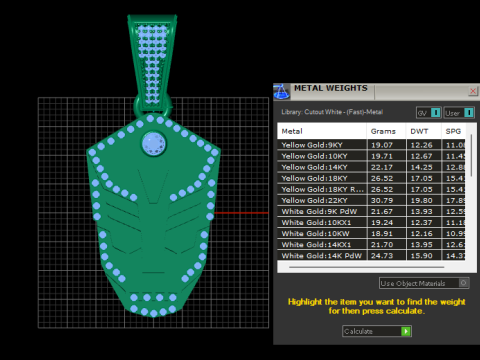Click the 15.90 DWT value
480x360 pixels.
pyautogui.click(x=421, y=256)
